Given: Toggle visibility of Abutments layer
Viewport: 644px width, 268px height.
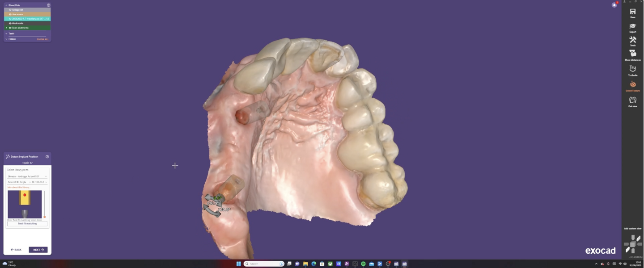Looking at the screenshot, I should click(10, 23).
